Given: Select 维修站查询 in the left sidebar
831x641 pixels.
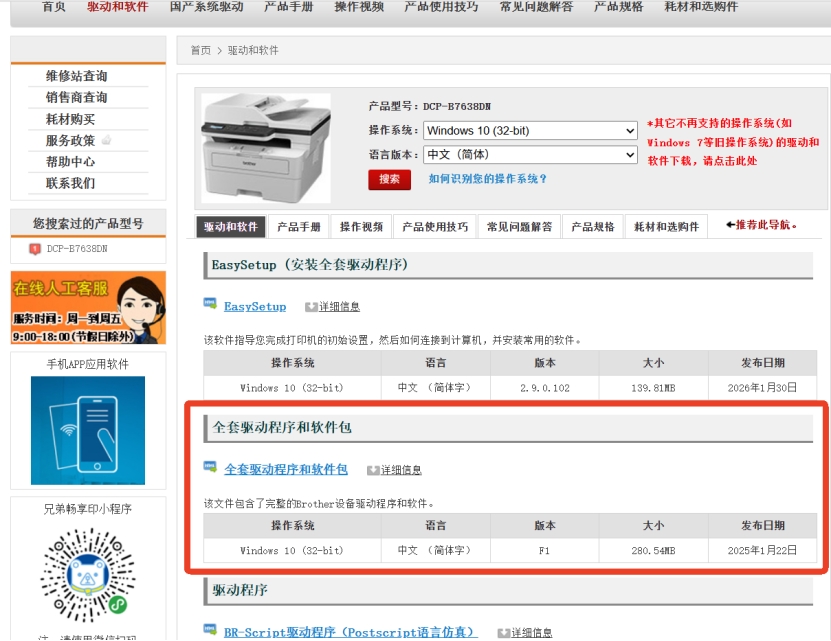Looking at the screenshot, I should (76, 76).
